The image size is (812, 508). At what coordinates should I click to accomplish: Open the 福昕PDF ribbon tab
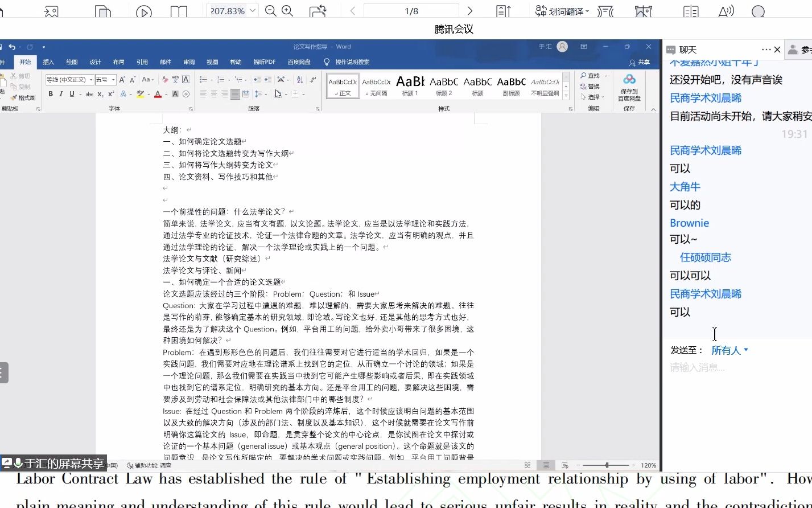coord(265,62)
